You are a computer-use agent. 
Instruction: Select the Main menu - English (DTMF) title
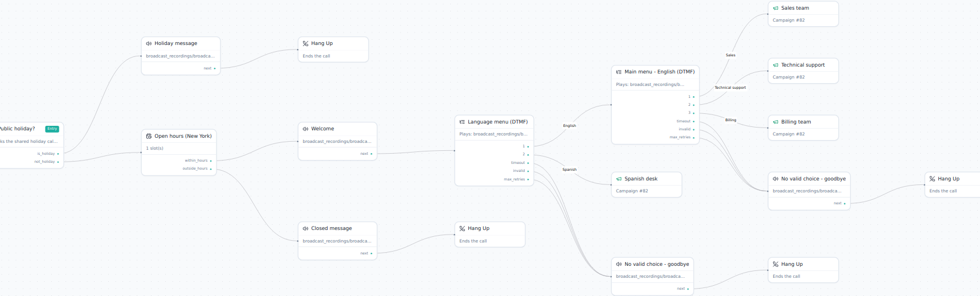[660, 72]
